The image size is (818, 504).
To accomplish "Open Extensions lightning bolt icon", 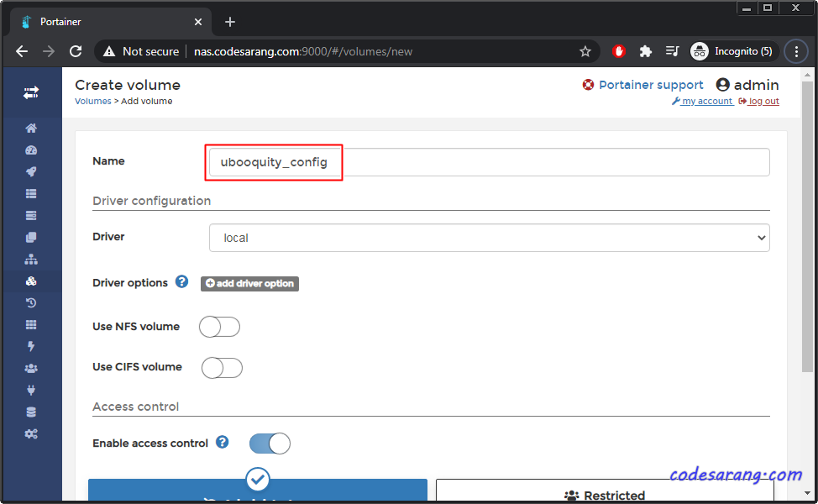I will pos(31,346).
